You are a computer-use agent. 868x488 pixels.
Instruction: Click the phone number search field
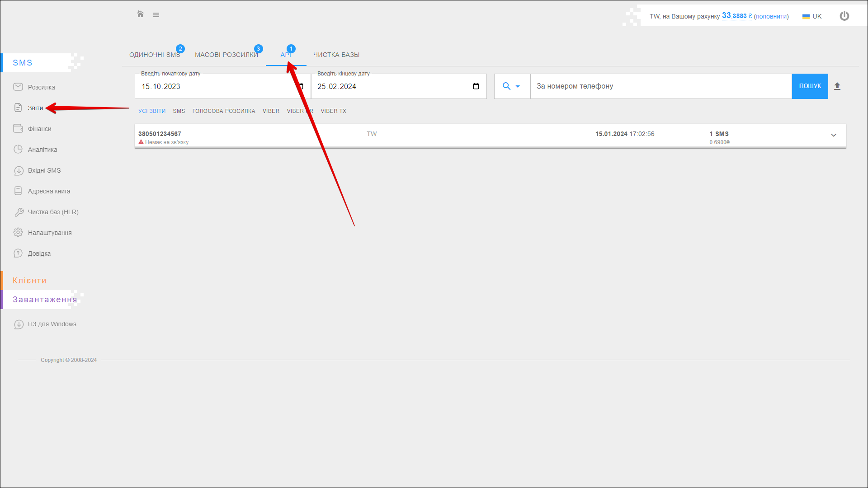tap(660, 86)
